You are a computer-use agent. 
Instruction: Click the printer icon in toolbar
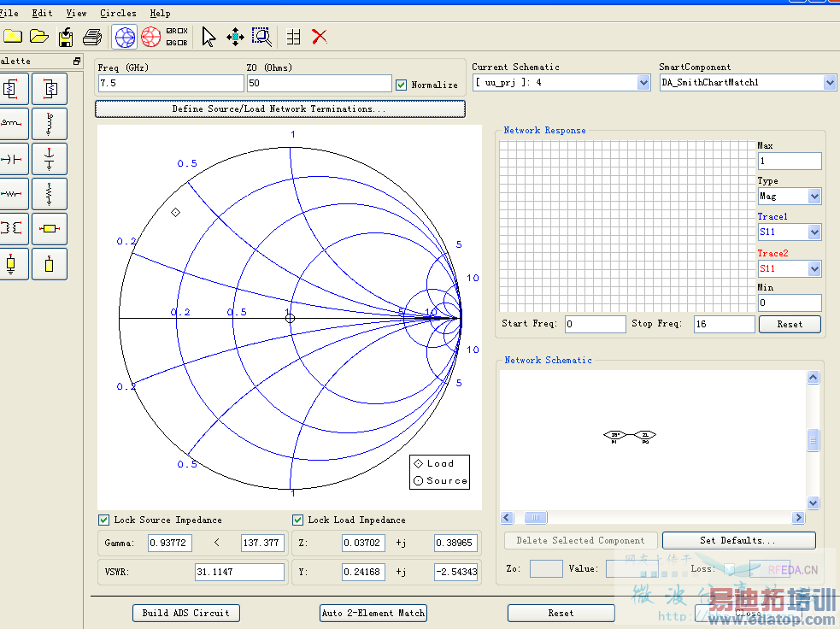click(92, 37)
